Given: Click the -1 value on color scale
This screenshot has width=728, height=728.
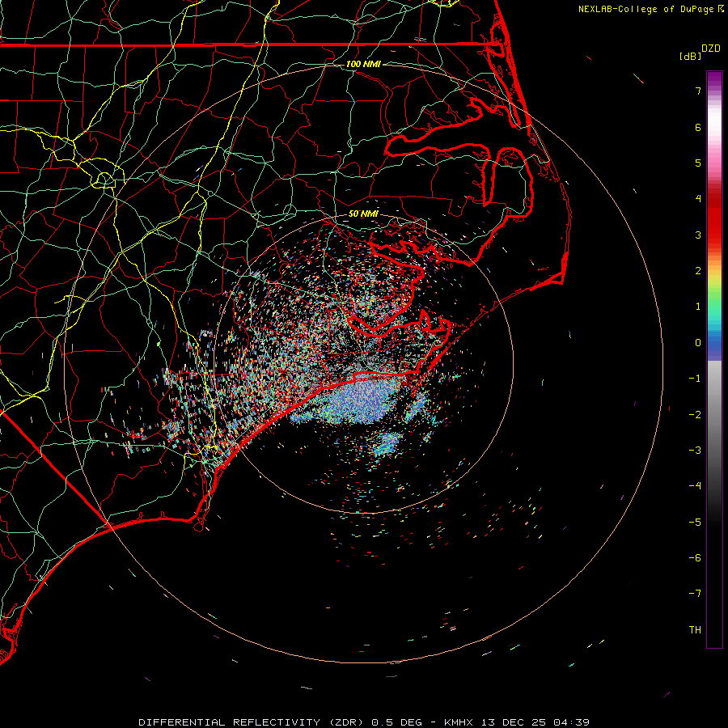Looking at the screenshot, I should pyautogui.click(x=695, y=379).
